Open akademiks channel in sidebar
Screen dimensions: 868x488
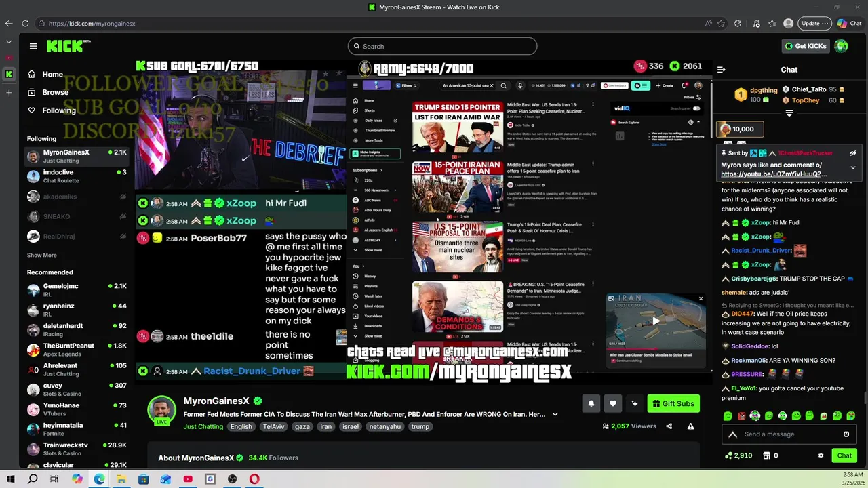[76, 197]
